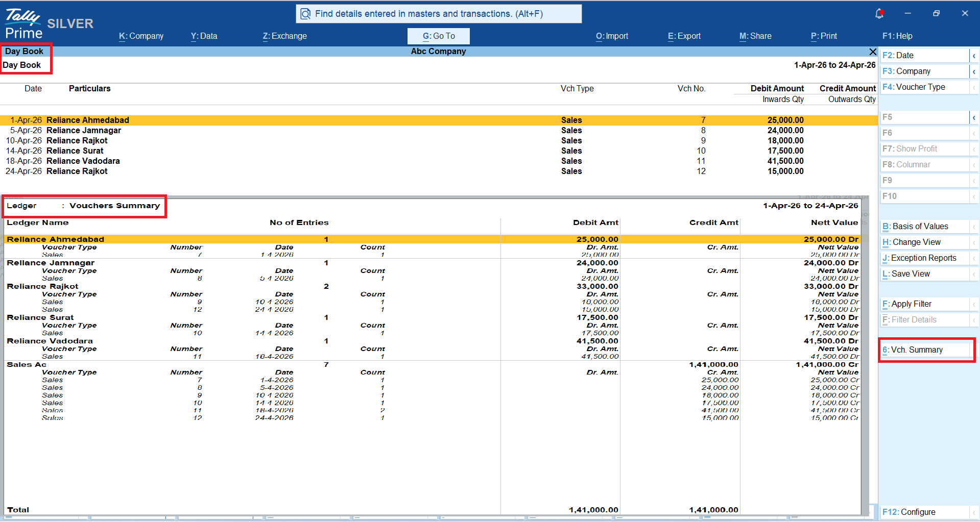Expand the F3: Company chevron

pos(974,71)
